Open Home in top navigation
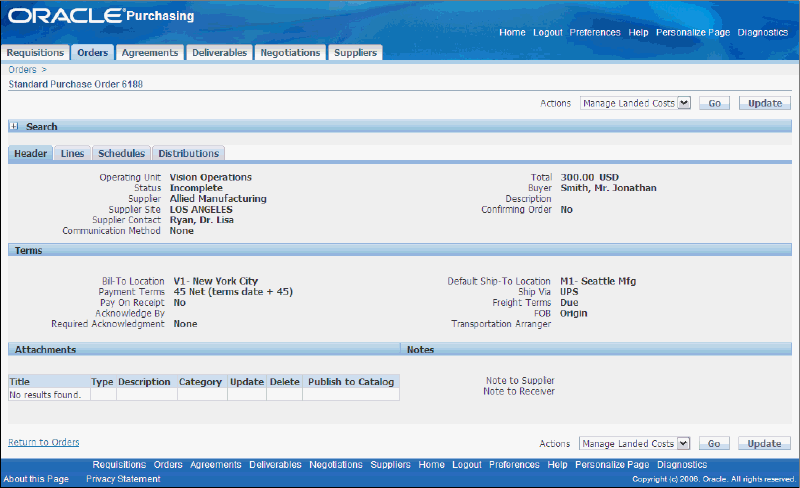Screen dimensions: 800x488 coord(512,32)
